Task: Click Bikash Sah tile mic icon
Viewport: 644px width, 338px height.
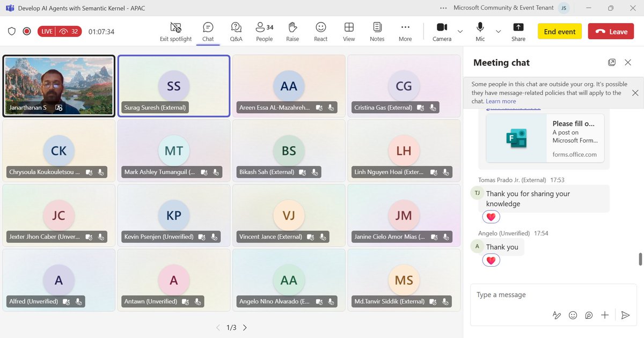Action: pyautogui.click(x=314, y=172)
